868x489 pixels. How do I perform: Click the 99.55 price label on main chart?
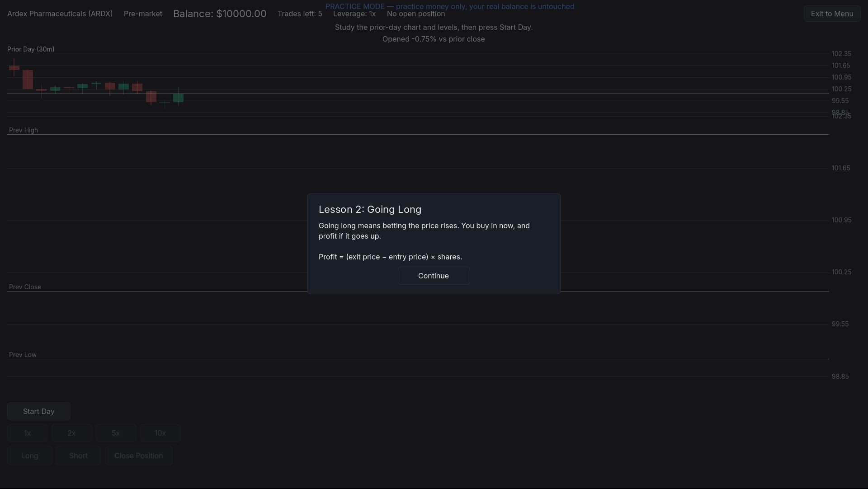click(840, 324)
